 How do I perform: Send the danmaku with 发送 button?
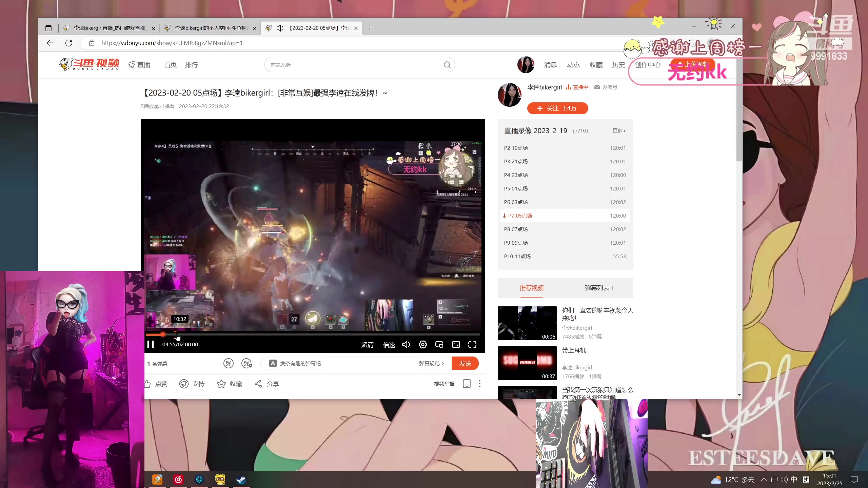click(x=465, y=363)
